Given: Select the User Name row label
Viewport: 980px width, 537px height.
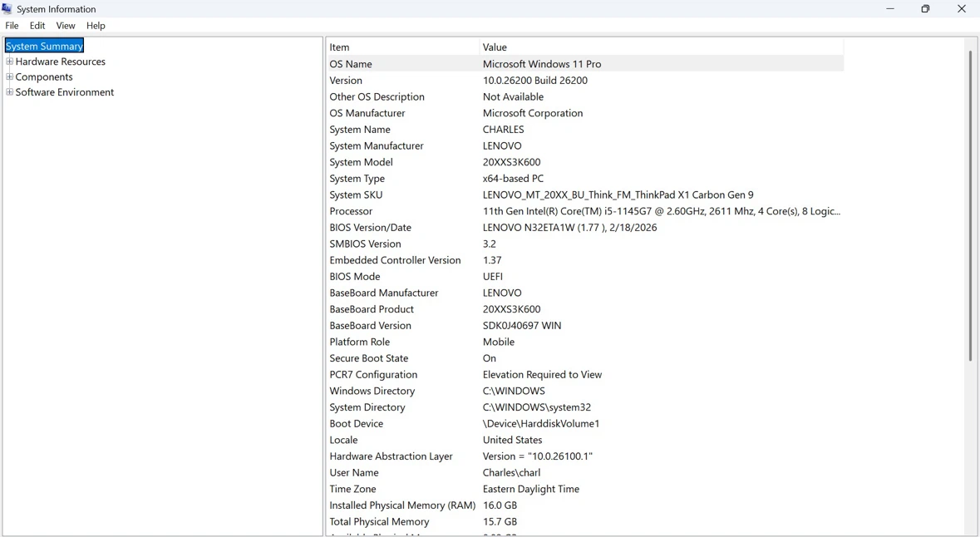Looking at the screenshot, I should tap(354, 473).
